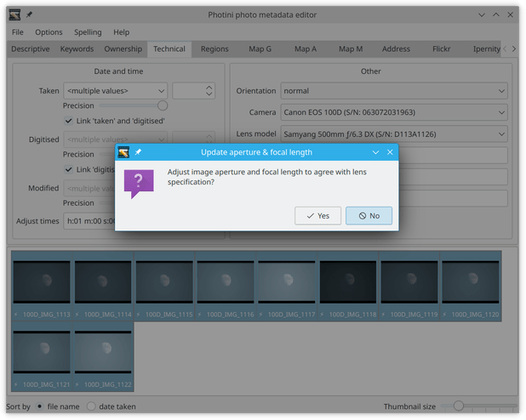Click the Photini app icon in the main title bar

pos(14,14)
